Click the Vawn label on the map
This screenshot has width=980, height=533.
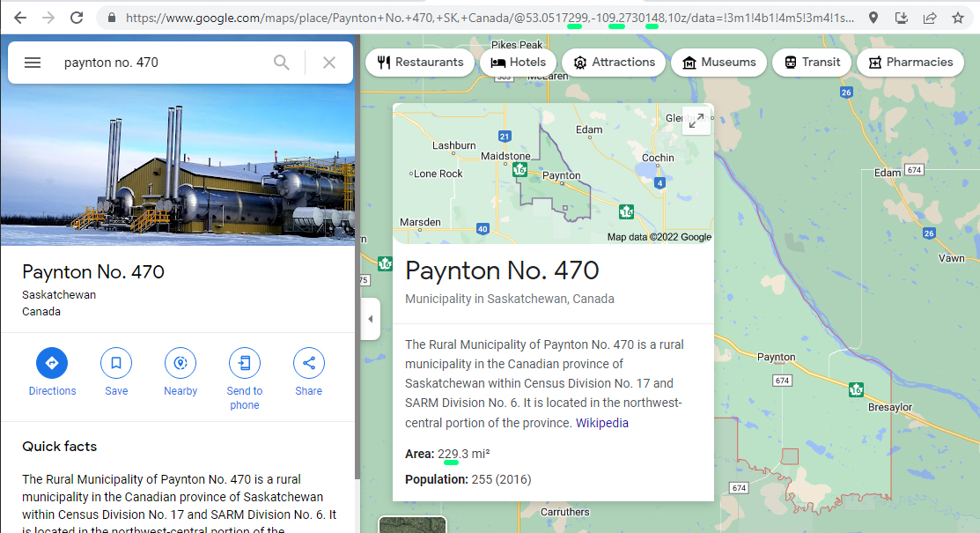pyautogui.click(x=951, y=258)
